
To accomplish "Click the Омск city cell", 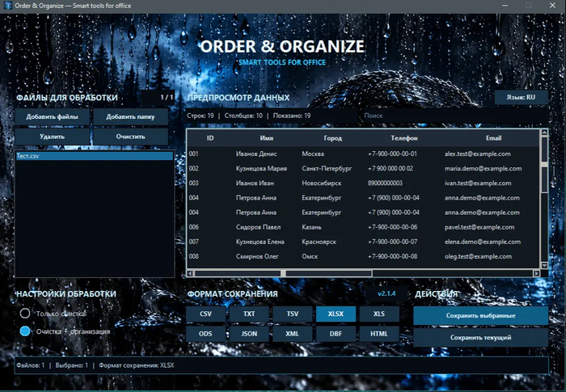I will [310, 256].
